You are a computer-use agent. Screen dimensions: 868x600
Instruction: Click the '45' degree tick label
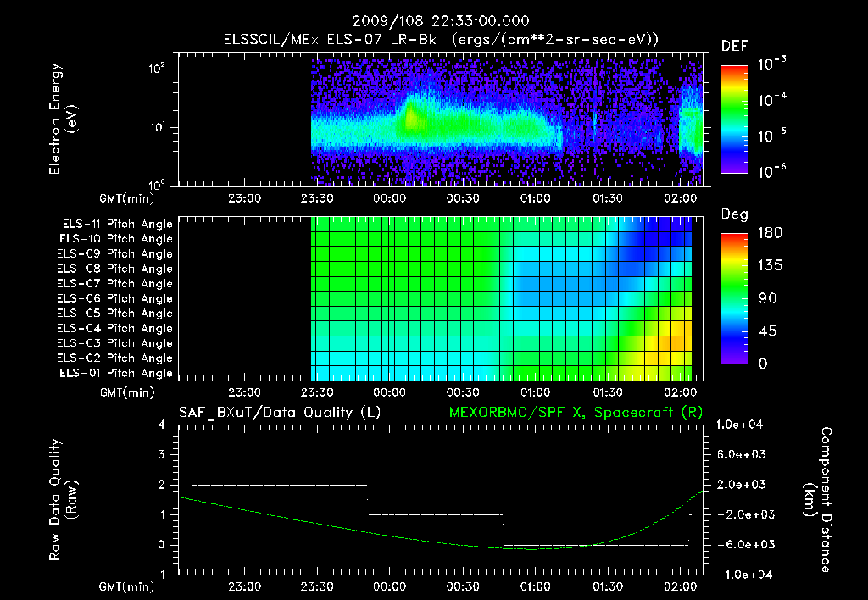[x=768, y=331]
